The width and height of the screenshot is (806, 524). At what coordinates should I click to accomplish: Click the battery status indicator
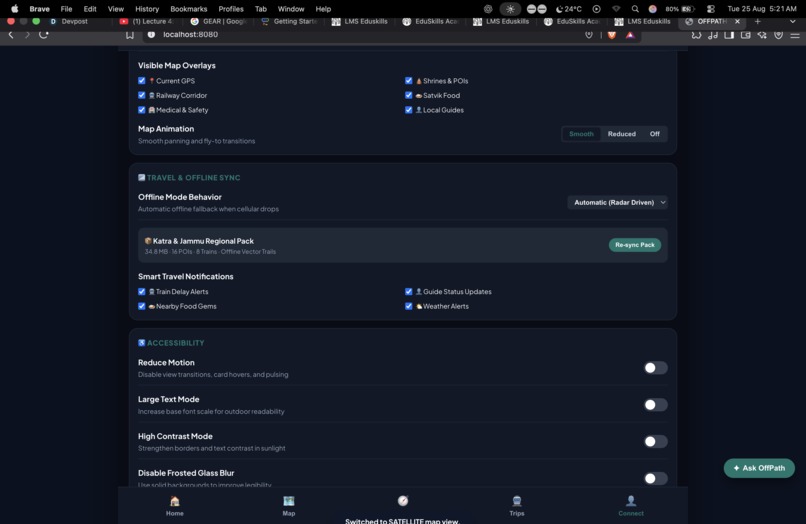pyautogui.click(x=680, y=9)
